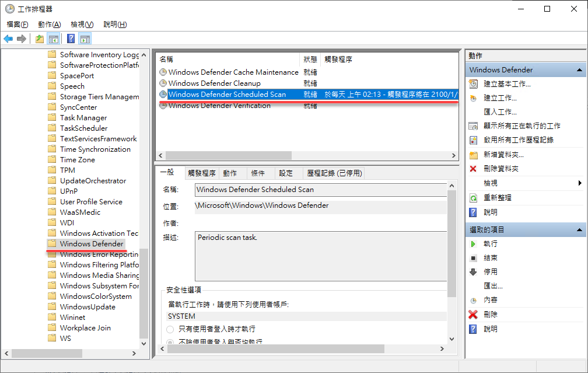Click 啟用所有工作歷程記錄 action

pos(519,140)
